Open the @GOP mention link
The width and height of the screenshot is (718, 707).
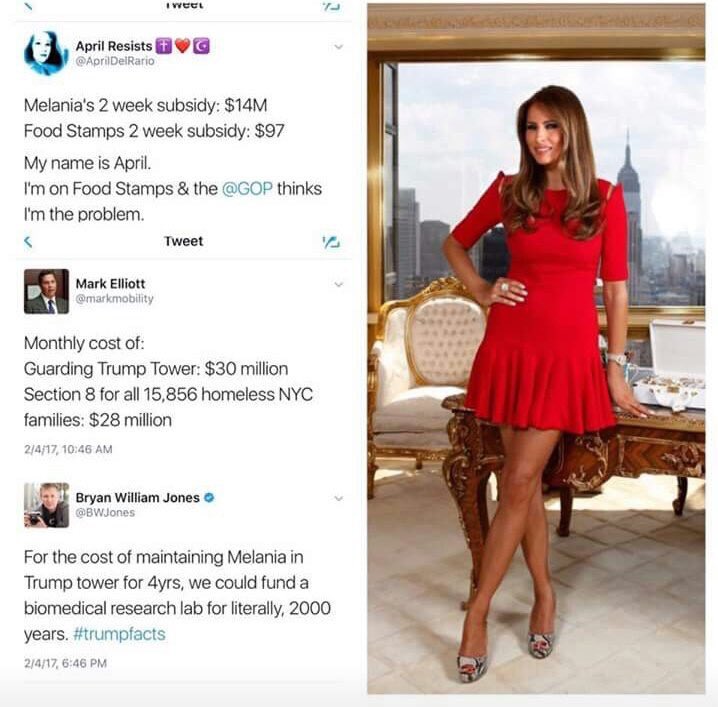coord(247,189)
